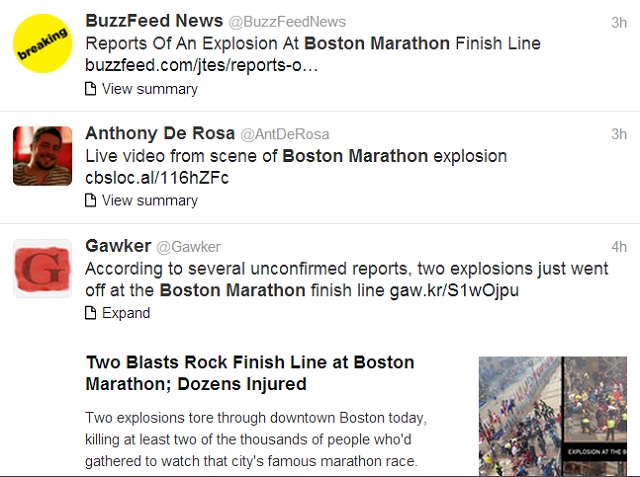The height and width of the screenshot is (477, 640).
Task: Open the Gawker account name
Action: pyautogui.click(x=118, y=246)
